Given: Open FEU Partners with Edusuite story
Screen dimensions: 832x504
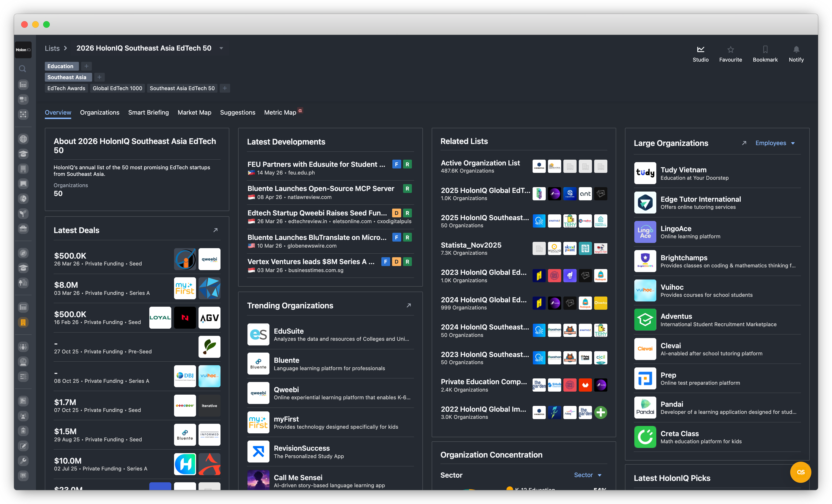Looking at the screenshot, I should tap(316, 164).
